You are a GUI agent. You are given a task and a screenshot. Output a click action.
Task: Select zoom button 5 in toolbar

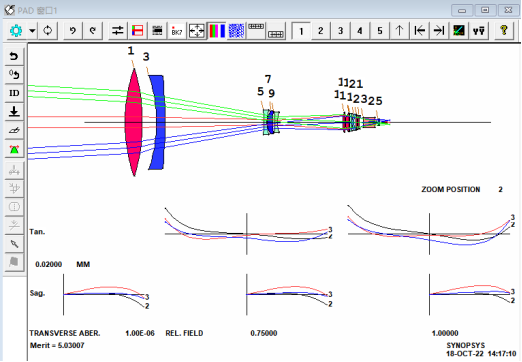point(380,31)
